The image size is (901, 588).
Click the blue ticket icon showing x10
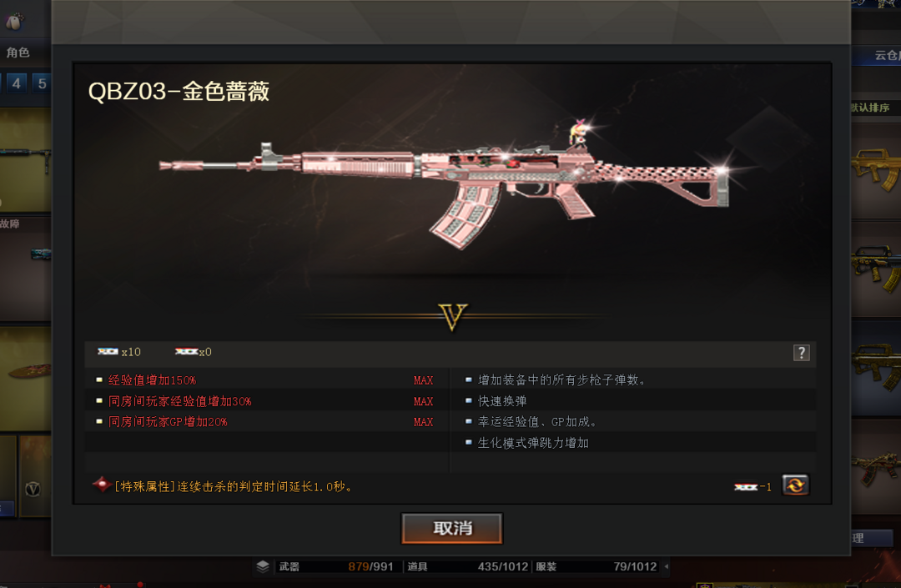[108, 351]
